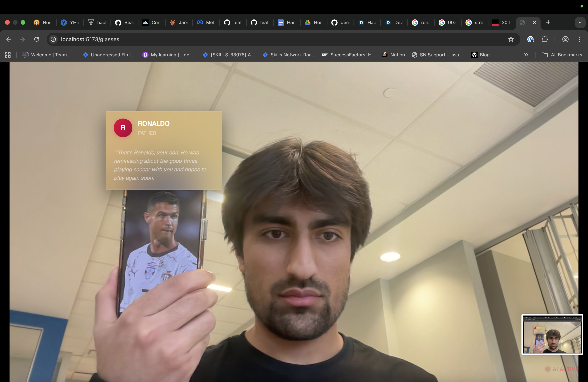
Task: Click the password manager extension icon
Action: (x=530, y=39)
